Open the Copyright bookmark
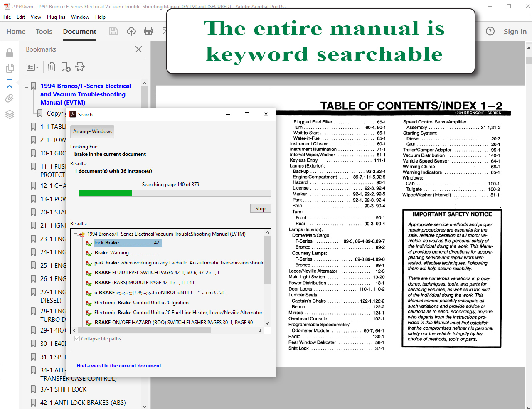This screenshot has width=532, height=409. click(56, 113)
